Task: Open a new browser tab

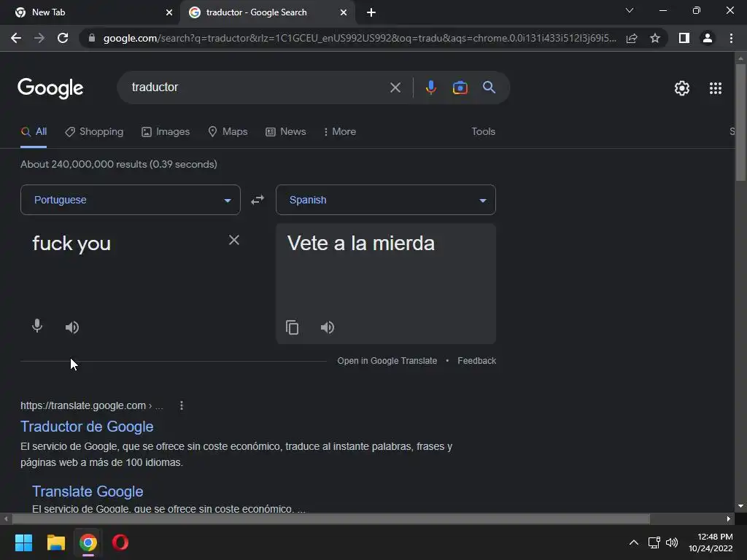Action: tap(371, 13)
